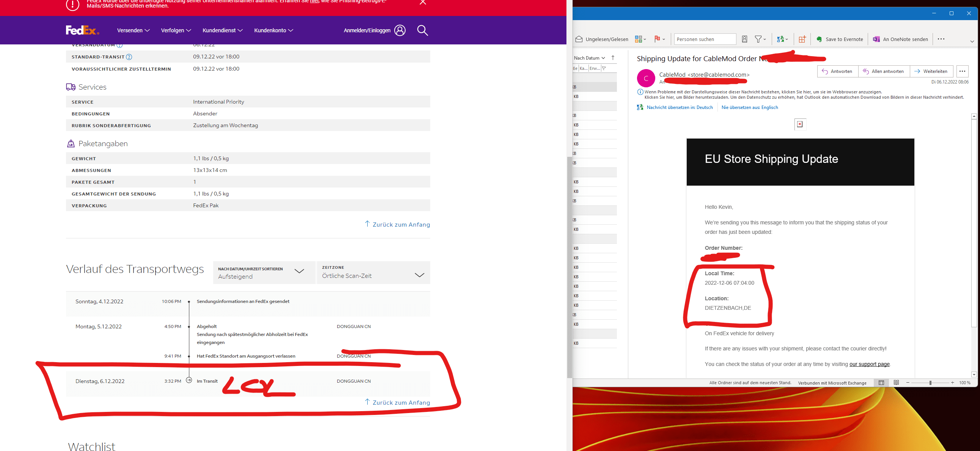Open the Outlook translate toolbar dropdown
Screen dimensions: 980x451
point(783,39)
